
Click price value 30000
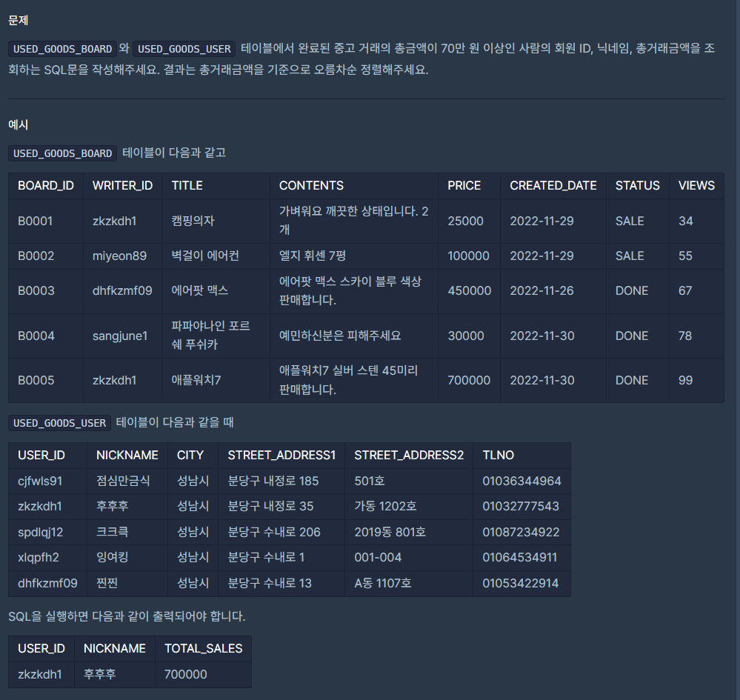coord(465,336)
